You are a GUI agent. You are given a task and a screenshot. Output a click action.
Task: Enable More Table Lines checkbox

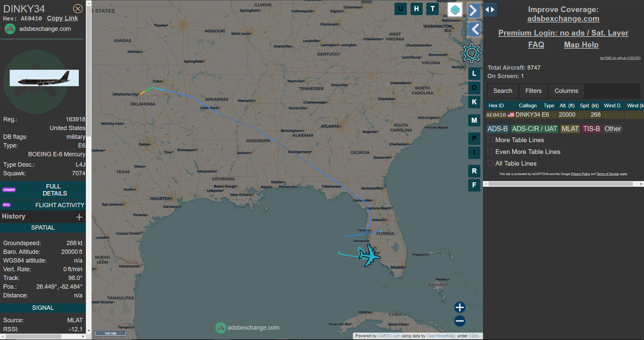(490, 140)
